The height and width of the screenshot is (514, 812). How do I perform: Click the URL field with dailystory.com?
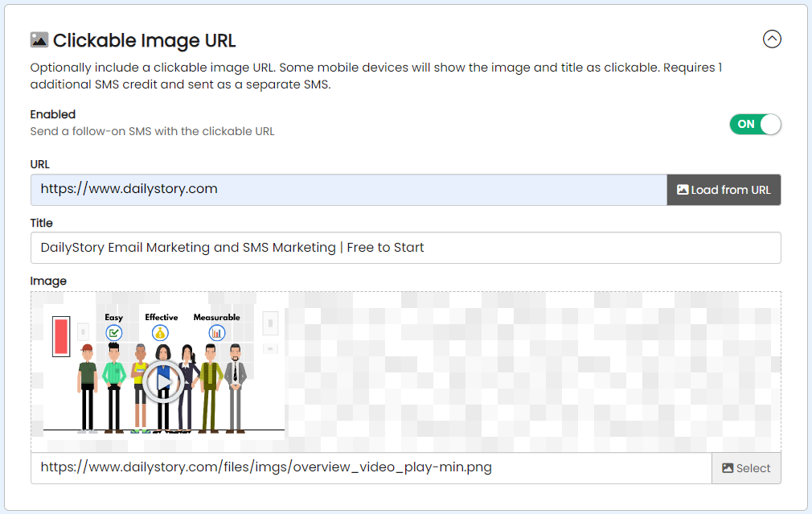tap(349, 190)
